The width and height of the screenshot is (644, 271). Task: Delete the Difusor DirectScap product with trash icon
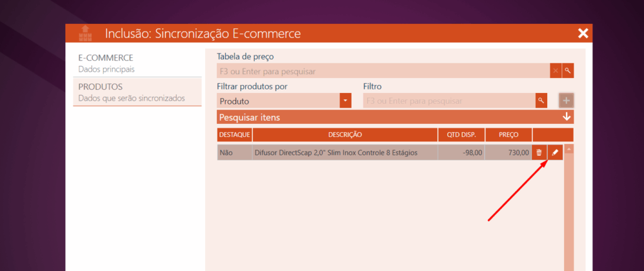pos(539,152)
